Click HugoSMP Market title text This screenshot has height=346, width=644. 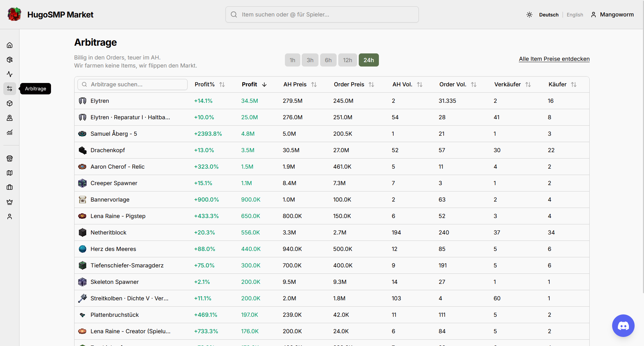(x=60, y=14)
